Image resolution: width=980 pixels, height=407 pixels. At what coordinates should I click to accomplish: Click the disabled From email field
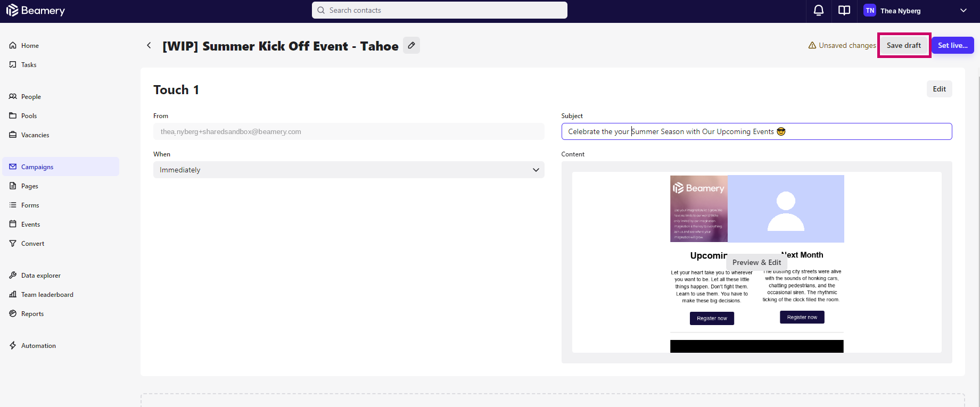[349, 131]
